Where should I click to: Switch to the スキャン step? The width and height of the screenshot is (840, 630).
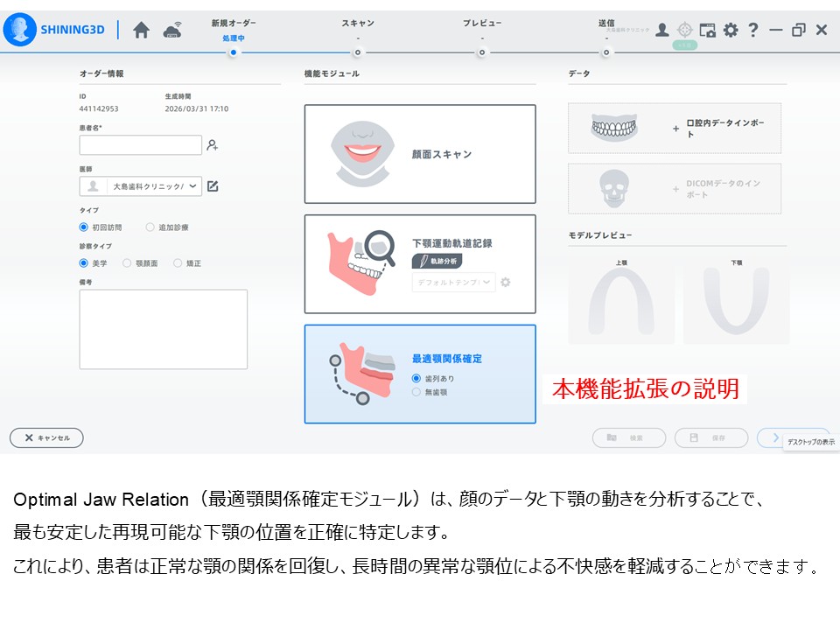(x=358, y=52)
